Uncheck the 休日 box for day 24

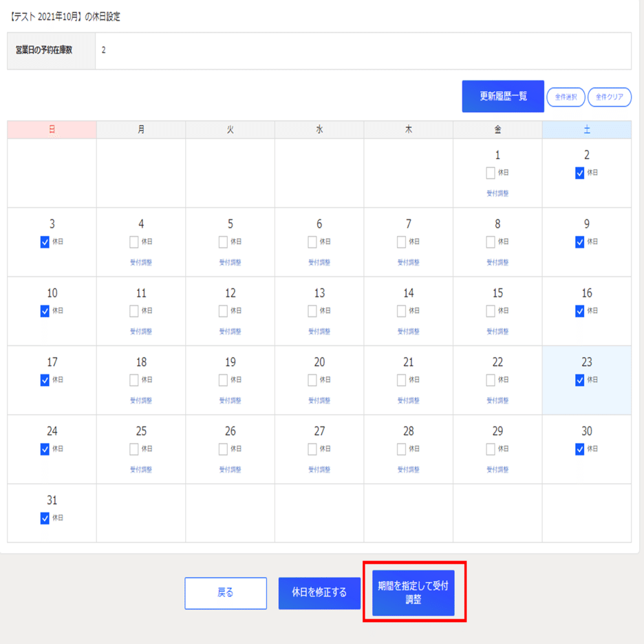point(45,449)
